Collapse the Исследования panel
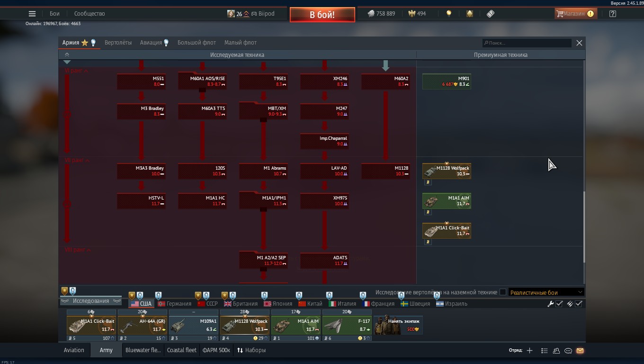Viewport: 644px width, 364px height. click(x=90, y=301)
